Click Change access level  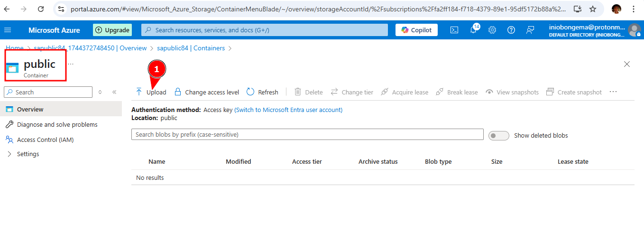click(207, 92)
